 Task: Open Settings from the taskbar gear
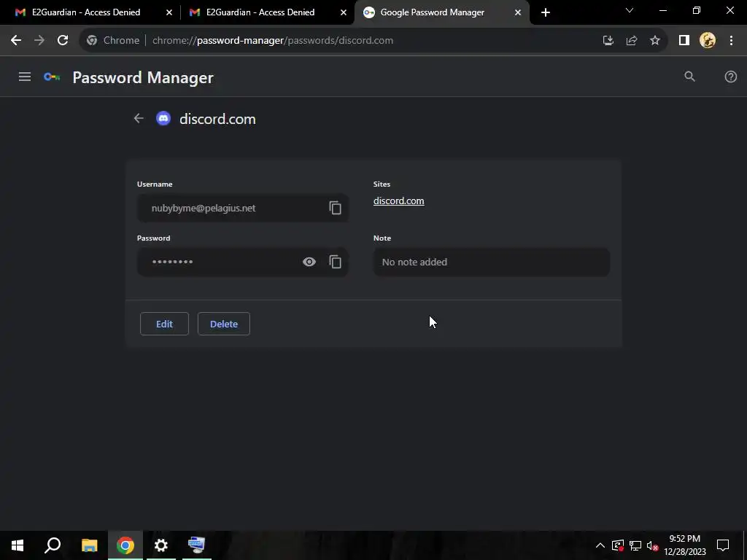pos(161,545)
